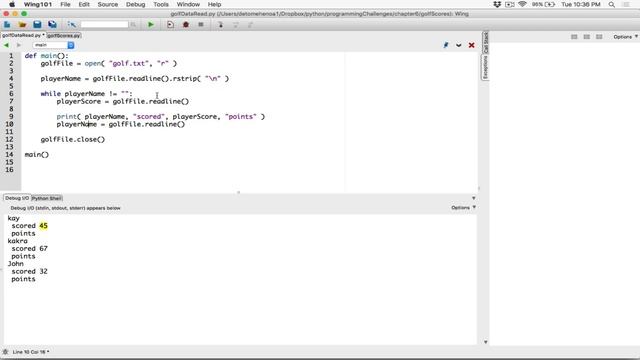This screenshot has width=640, height=360.
Task: Click the bug status icon in the status bar
Action: pos(5,352)
